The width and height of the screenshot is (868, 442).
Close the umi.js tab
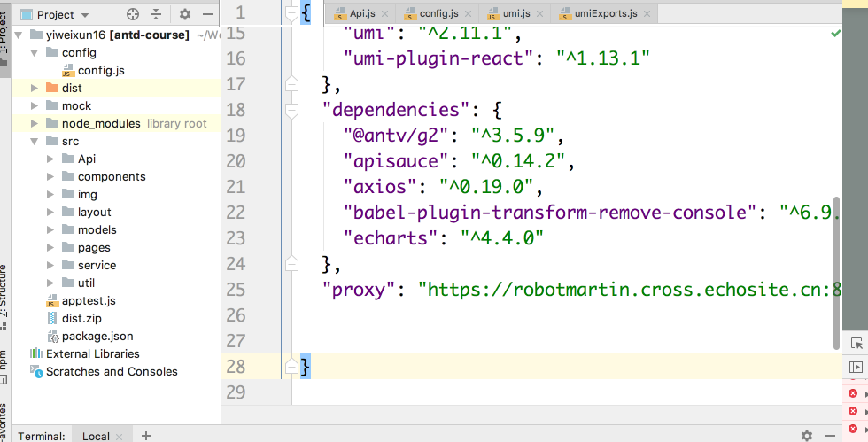click(x=539, y=14)
